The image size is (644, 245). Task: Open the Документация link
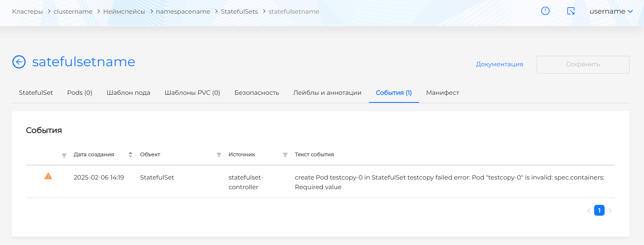point(499,64)
